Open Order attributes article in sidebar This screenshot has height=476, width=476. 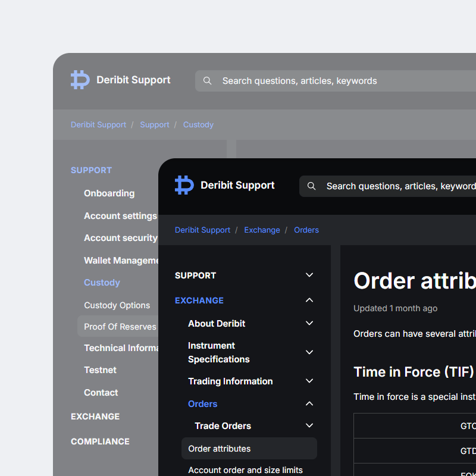point(220,449)
